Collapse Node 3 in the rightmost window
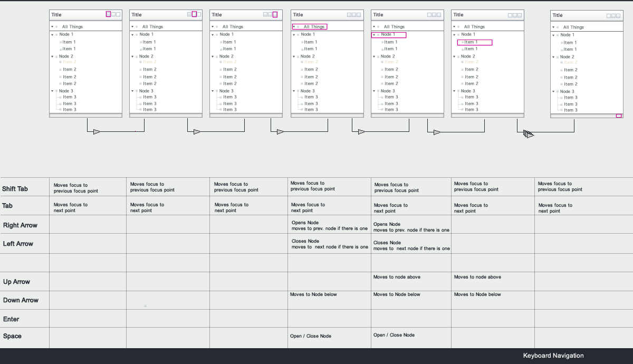 coord(554,92)
